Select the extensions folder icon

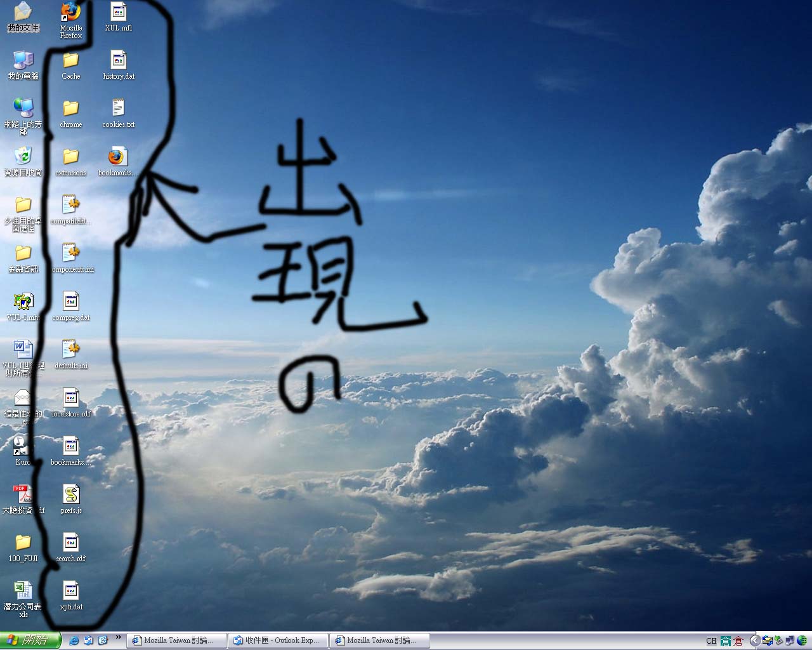71,162
